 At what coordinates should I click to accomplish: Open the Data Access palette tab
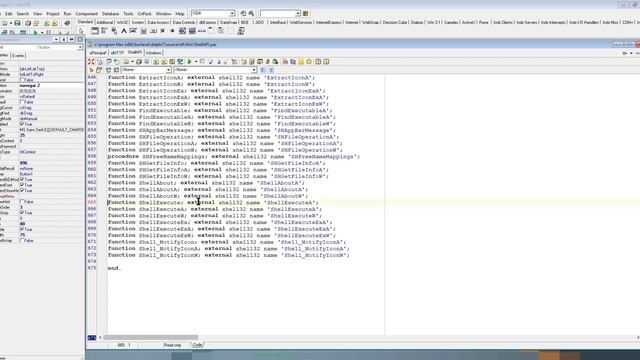[158, 22]
